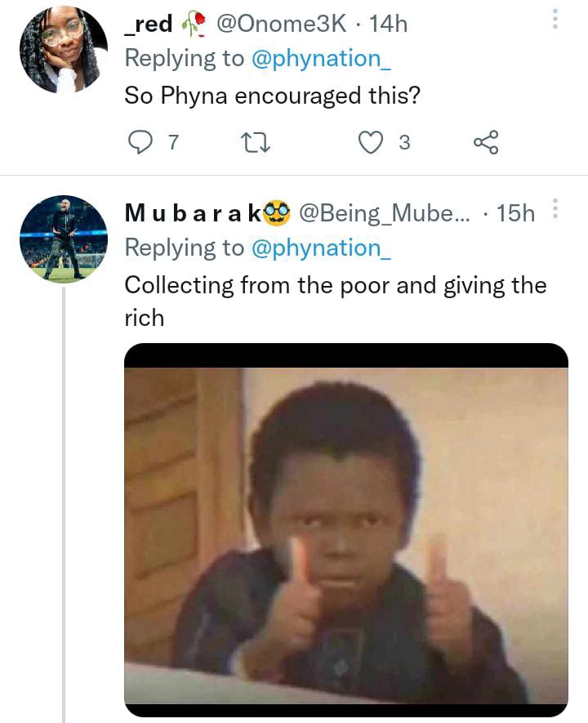Open Mubarak's stadium profile picture
Screen dimensions: 588x723
click(x=63, y=239)
